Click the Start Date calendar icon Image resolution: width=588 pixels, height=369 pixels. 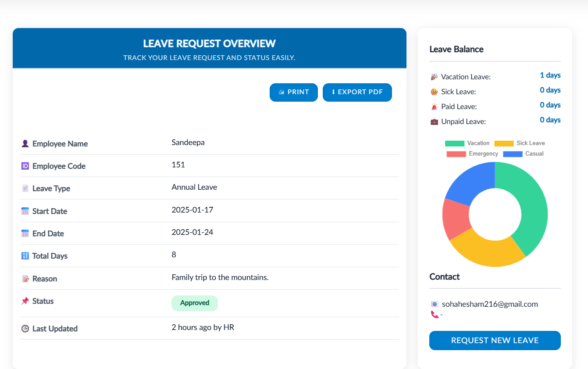point(25,211)
